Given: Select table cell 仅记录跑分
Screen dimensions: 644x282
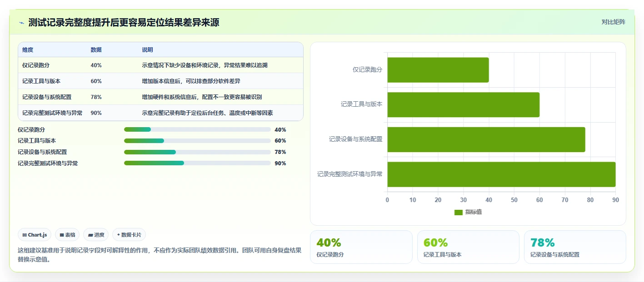Looking at the screenshot, I should click(x=36, y=65).
